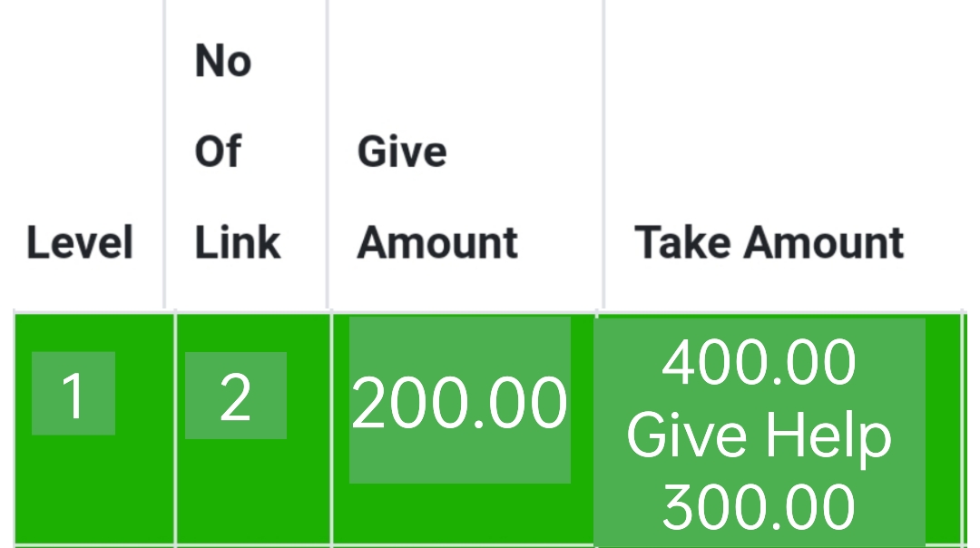Screen dimensions: 980x548
Task: Click the 400.00 take amount value
Action: pyautogui.click(x=759, y=362)
